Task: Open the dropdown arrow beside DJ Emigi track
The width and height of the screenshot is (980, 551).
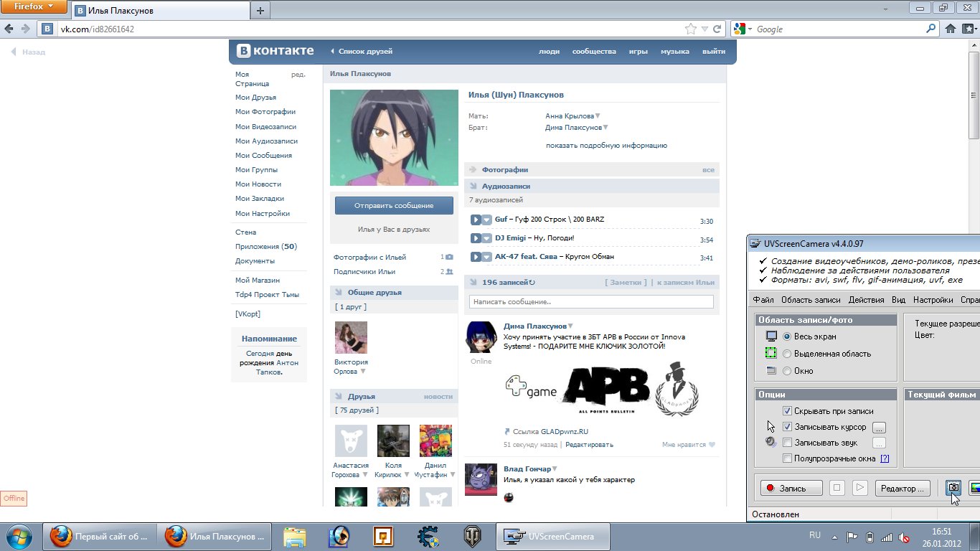Action: pos(486,238)
